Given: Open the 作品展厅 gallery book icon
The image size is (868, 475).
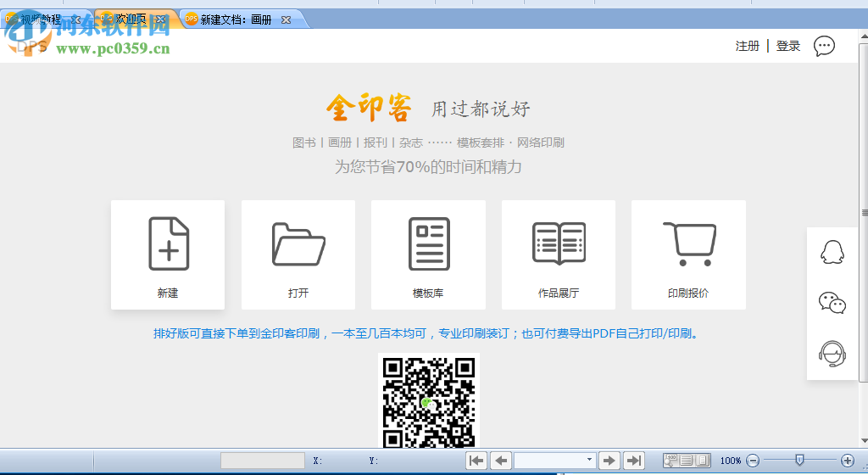Looking at the screenshot, I should (x=559, y=243).
